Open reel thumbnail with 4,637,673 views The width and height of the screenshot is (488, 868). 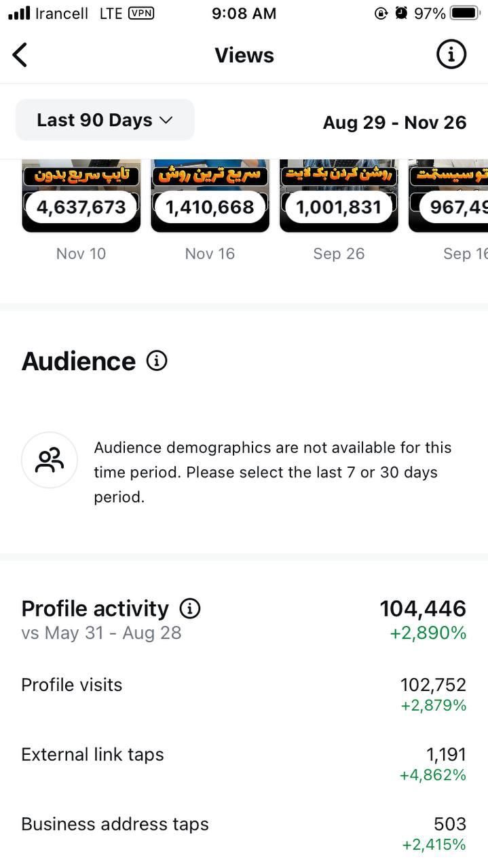tap(81, 197)
